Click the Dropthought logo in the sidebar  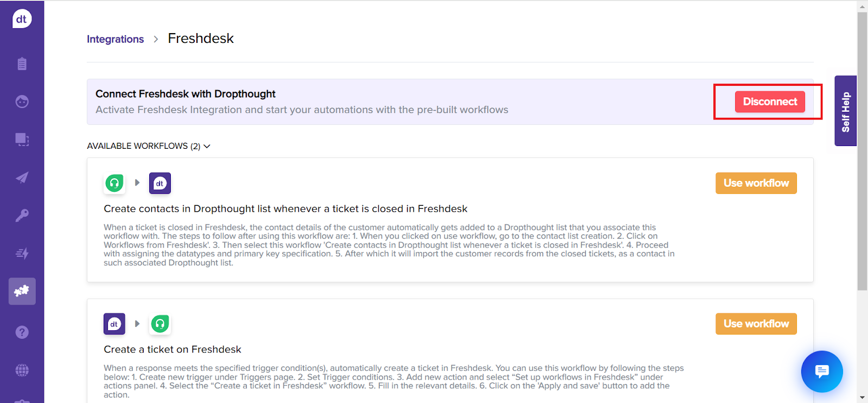coord(22,19)
